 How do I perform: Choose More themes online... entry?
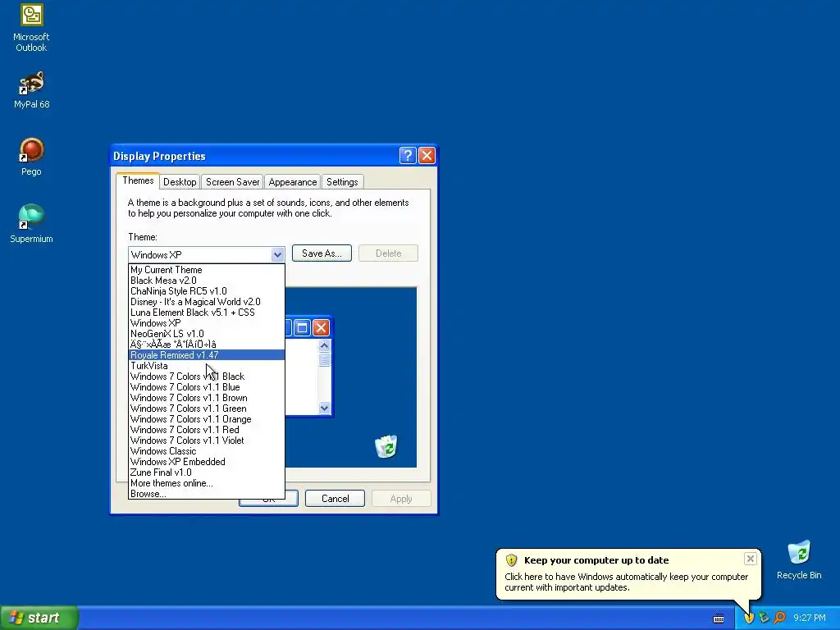(206, 483)
